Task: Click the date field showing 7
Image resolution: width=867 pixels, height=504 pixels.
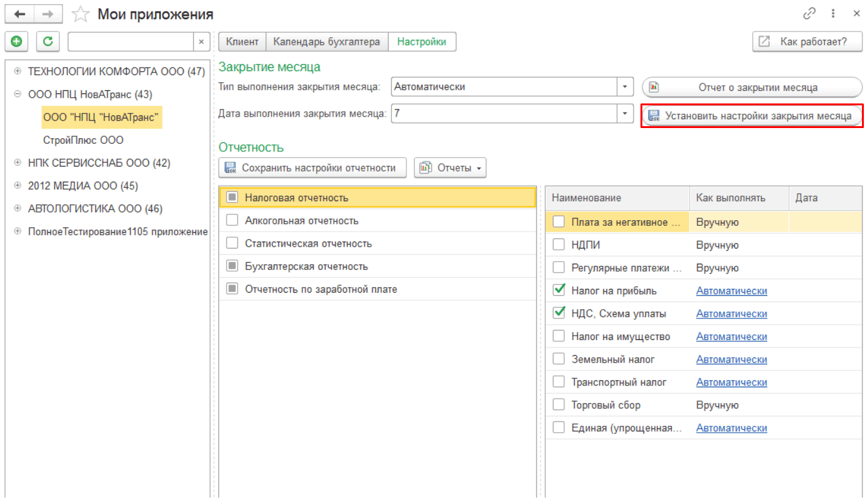Action: click(504, 114)
